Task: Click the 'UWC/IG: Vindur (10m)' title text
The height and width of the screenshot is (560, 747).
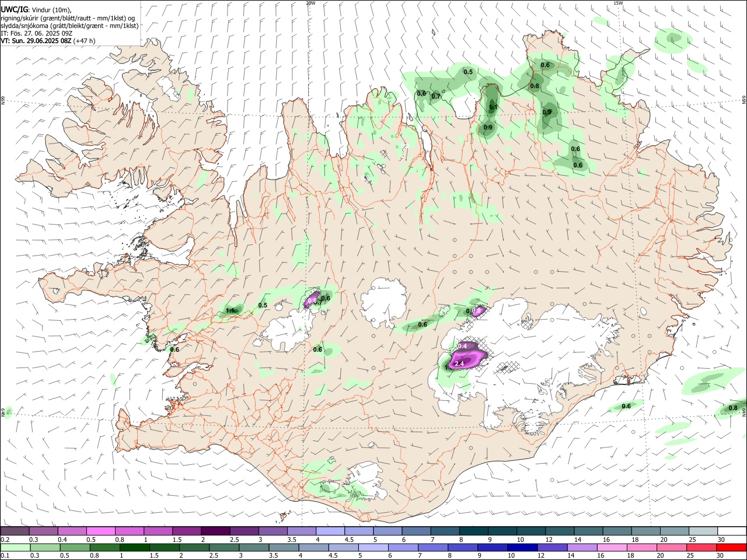Action: click(36, 9)
